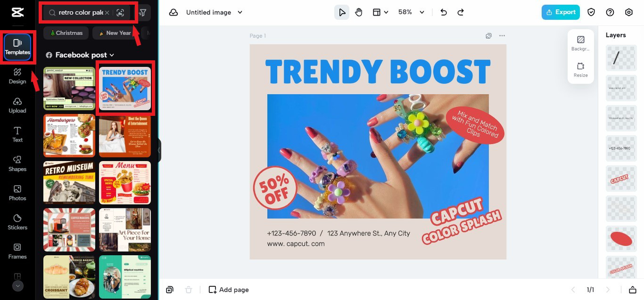The width and height of the screenshot is (644, 300).
Task: Choose the Art Piece for Your Home template
Action: coord(125,230)
